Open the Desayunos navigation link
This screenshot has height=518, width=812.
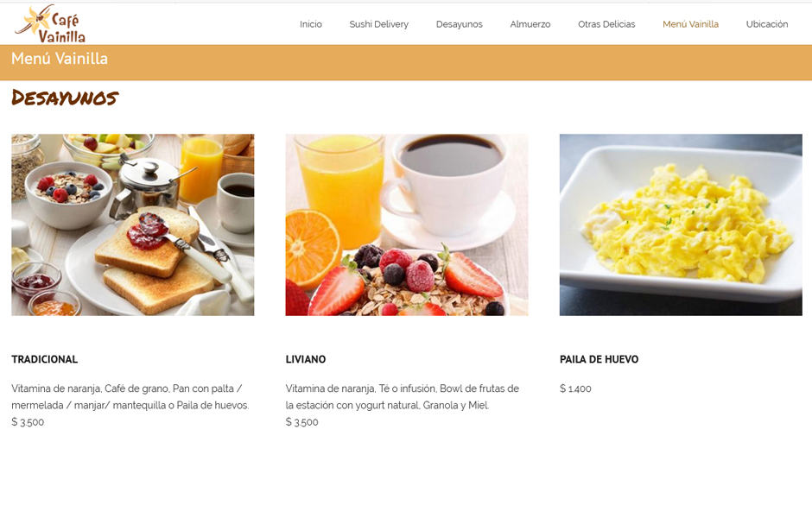(x=459, y=24)
